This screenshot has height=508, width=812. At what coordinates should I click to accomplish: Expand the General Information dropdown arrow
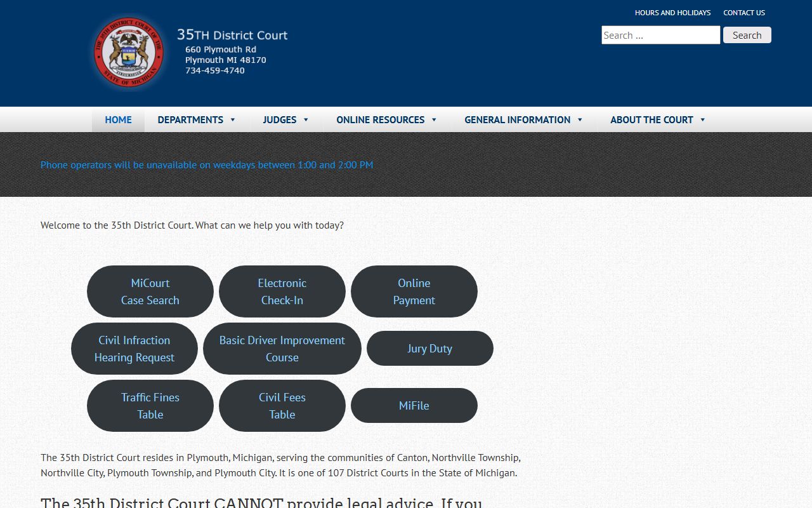click(580, 119)
